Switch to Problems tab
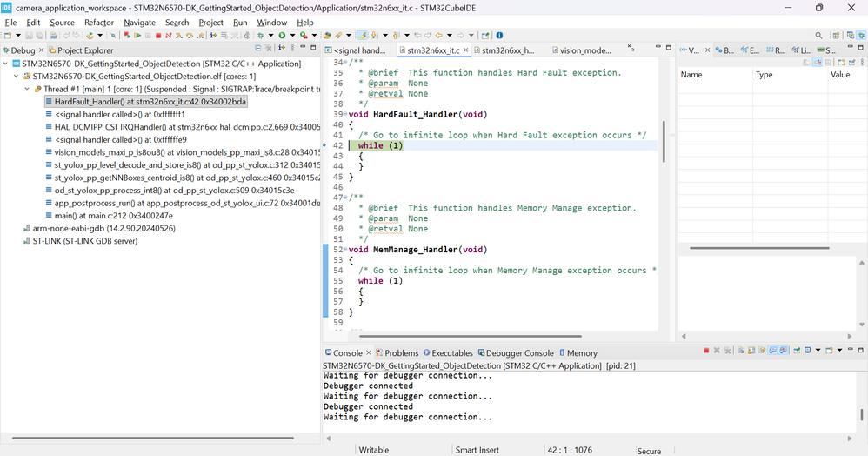 (x=397, y=353)
